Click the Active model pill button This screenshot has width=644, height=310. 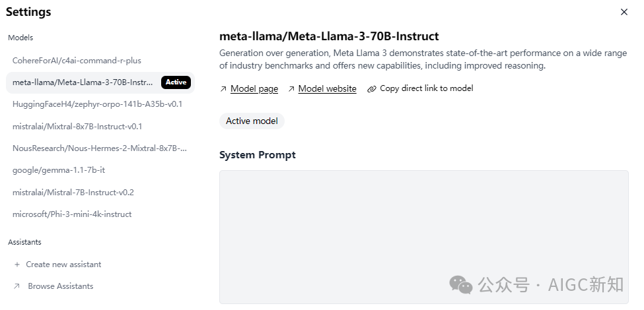[x=252, y=121]
